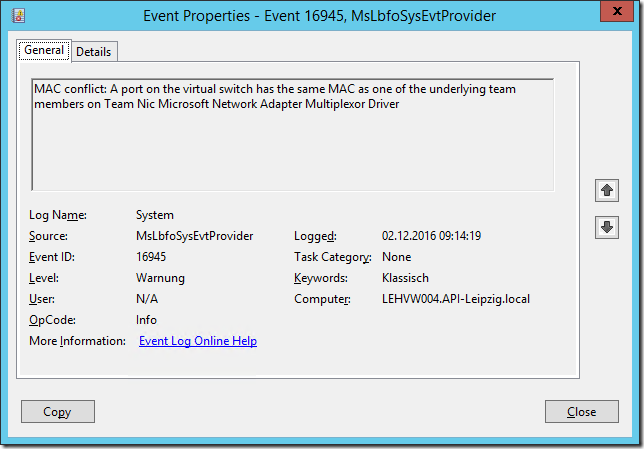The height and width of the screenshot is (449, 644).
Task: Close the Event Properties window via X
Action: pos(616,12)
